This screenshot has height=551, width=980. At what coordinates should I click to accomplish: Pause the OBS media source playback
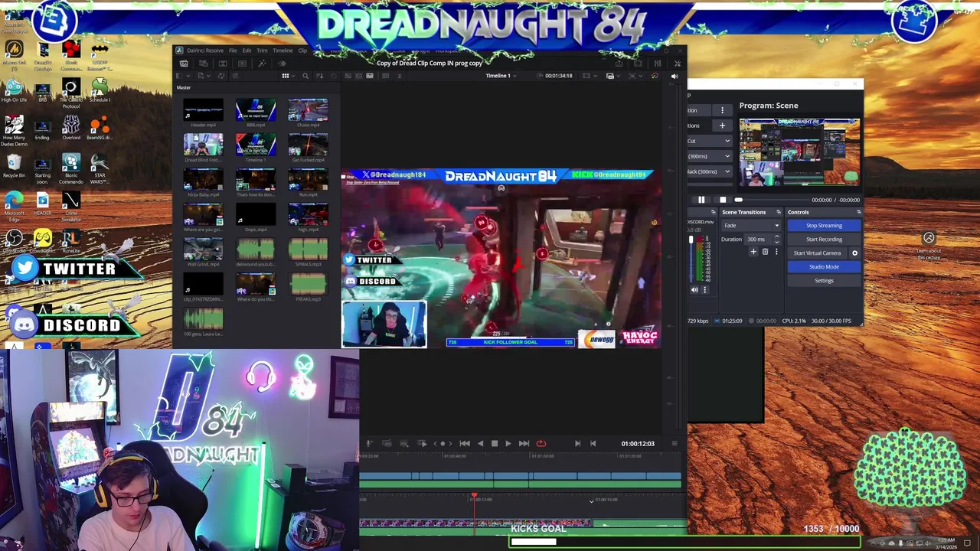(701, 200)
